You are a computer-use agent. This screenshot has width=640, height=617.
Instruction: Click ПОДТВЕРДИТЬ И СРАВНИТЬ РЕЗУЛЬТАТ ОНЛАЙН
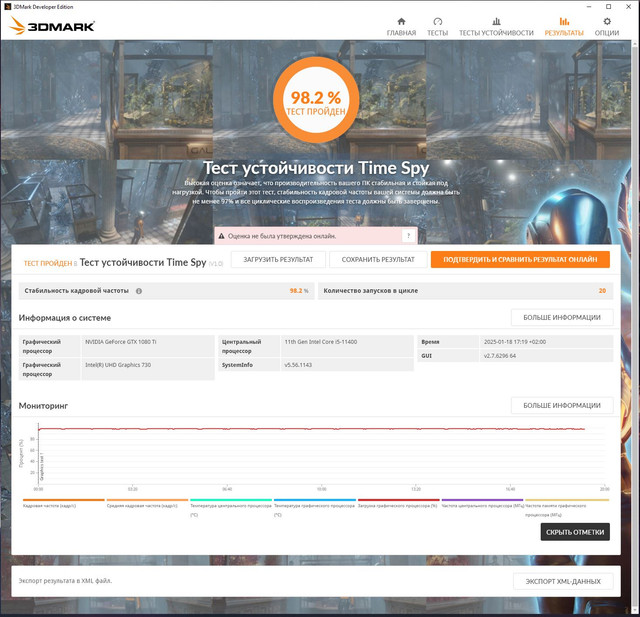click(520, 260)
